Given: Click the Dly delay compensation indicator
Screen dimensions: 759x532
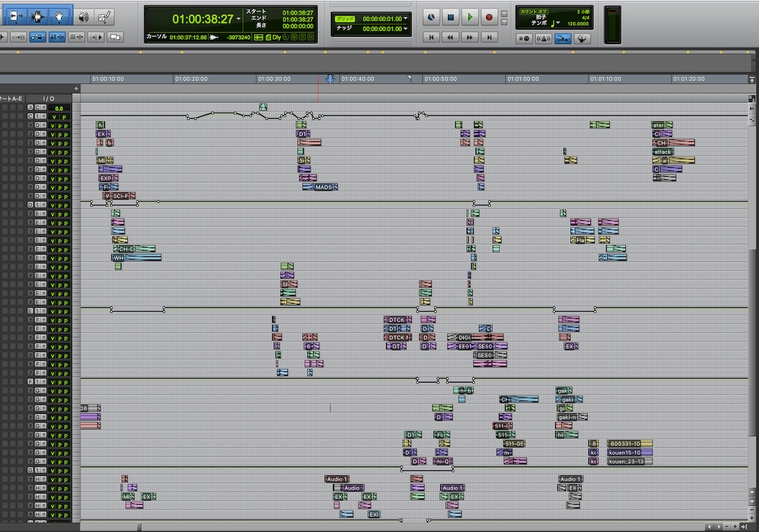Looking at the screenshot, I should 276,37.
